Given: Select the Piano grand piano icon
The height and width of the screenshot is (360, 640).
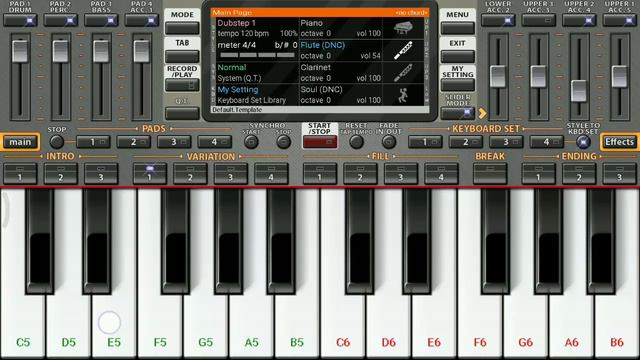Looking at the screenshot, I should coord(403,28).
